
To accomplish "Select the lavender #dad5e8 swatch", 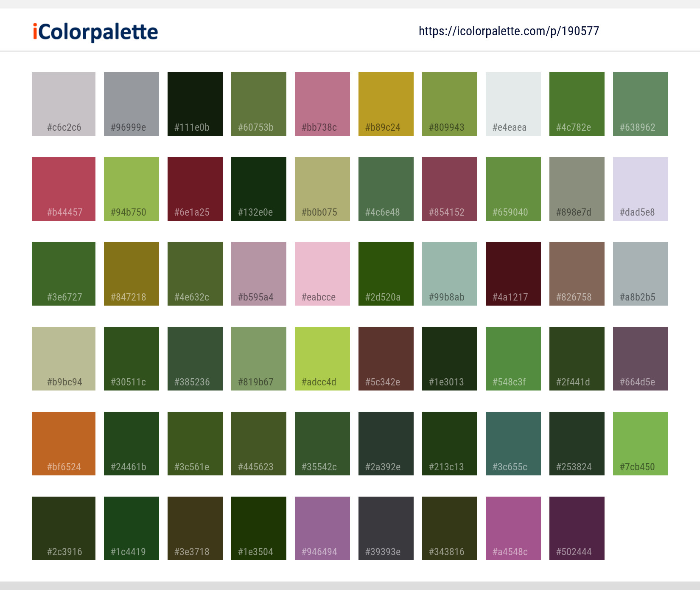I will tap(641, 189).
